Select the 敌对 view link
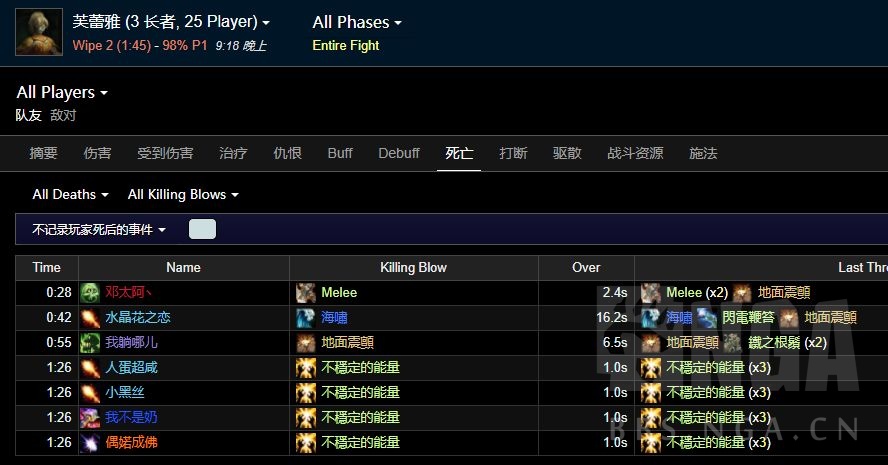 pos(63,116)
